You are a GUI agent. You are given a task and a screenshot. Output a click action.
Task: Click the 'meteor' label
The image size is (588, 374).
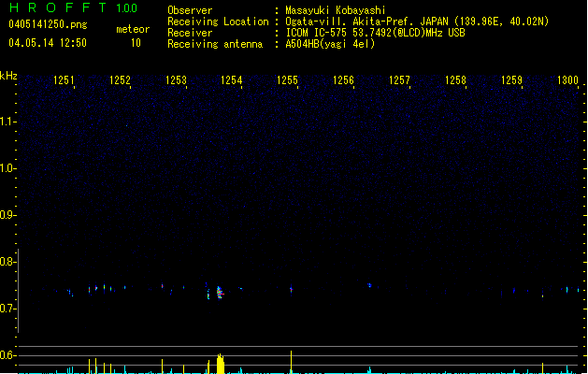[133, 29]
